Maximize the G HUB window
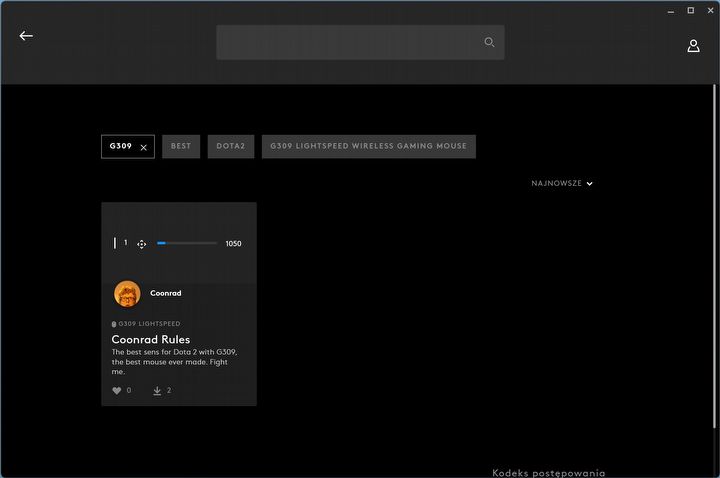Screen dimensions: 720x478 point(690,10)
